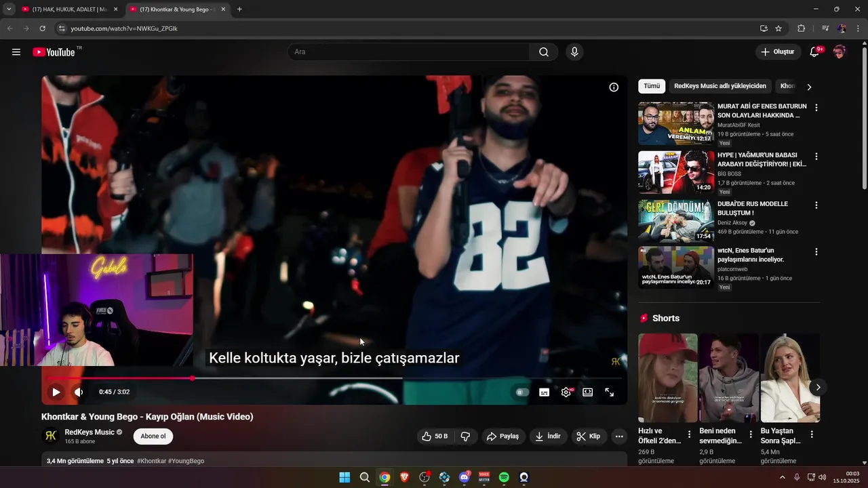This screenshot has width=868, height=488.
Task: Subscribe with Abone ol button
Action: pos(153,436)
